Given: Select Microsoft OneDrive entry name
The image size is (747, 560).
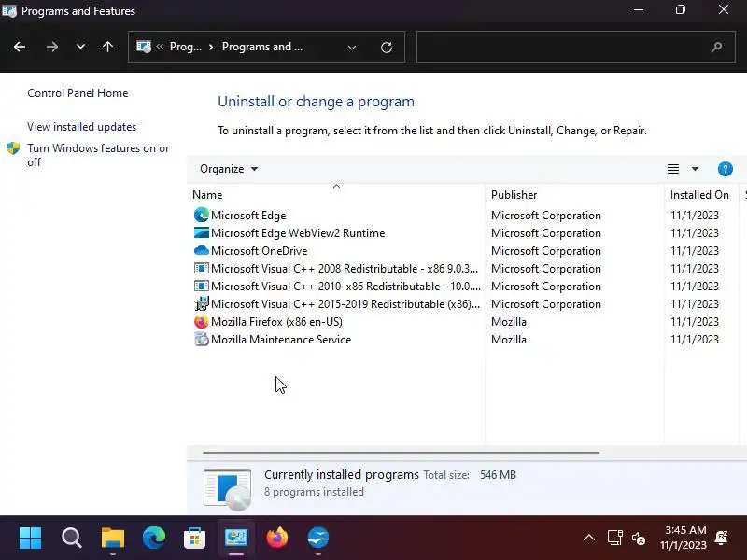Looking at the screenshot, I should 260,250.
